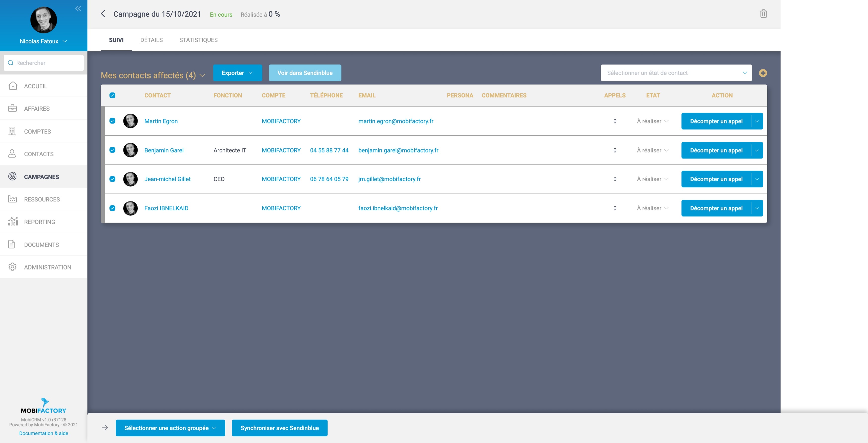Switch to the Détails tab
Screen dimensions: 868x443
pos(151,40)
